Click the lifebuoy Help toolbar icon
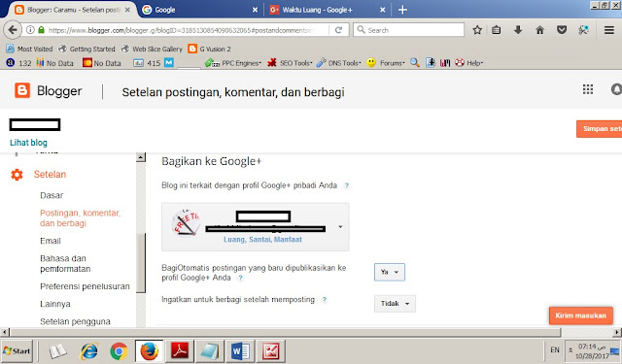 point(460,62)
